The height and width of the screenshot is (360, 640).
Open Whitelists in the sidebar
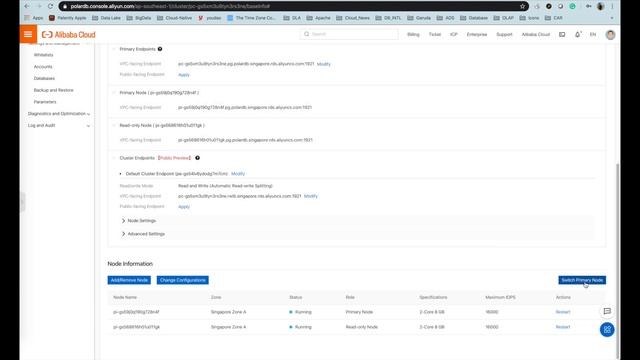coord(43,55)
